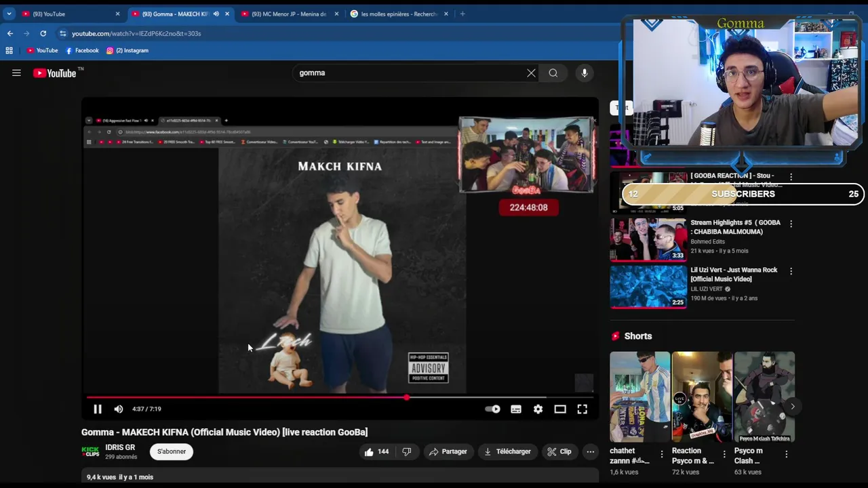This screenshot has height=488, width=868.
Task: Reload the current page
Action: click(x=43, y=33)
